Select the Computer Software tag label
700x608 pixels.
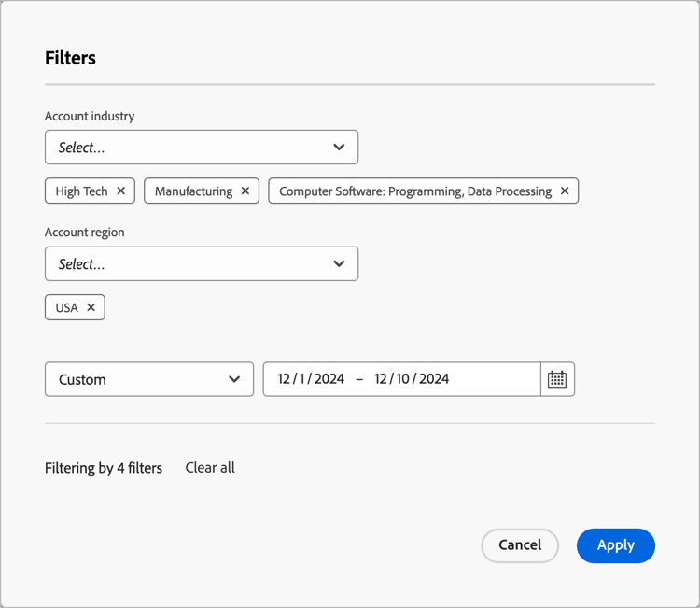(x=415, y=191)
